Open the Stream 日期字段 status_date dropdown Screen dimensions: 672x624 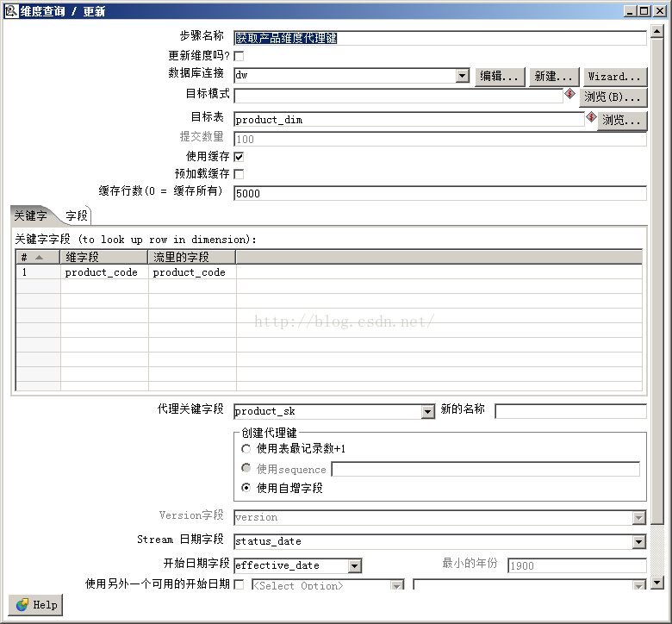[x=638, y=541]
